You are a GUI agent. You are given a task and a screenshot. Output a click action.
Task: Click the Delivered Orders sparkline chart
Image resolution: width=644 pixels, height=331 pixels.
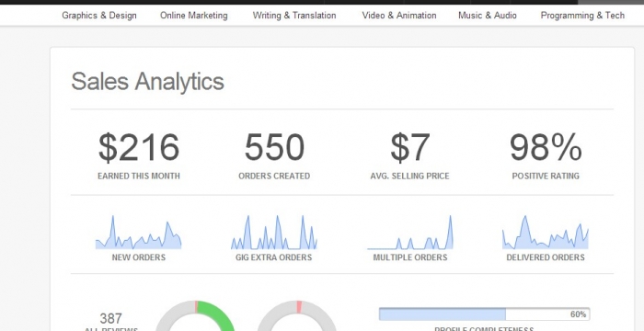click(x=546, y=233)
